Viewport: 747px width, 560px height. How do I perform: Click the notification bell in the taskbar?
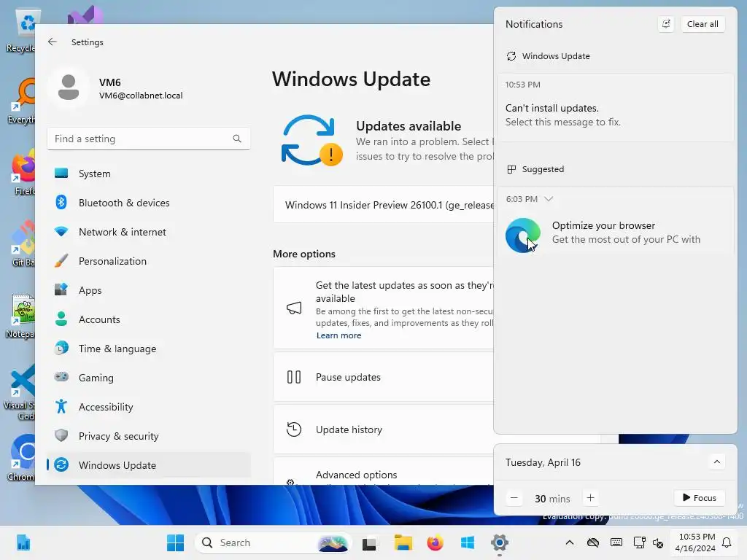tap(727, 542)
